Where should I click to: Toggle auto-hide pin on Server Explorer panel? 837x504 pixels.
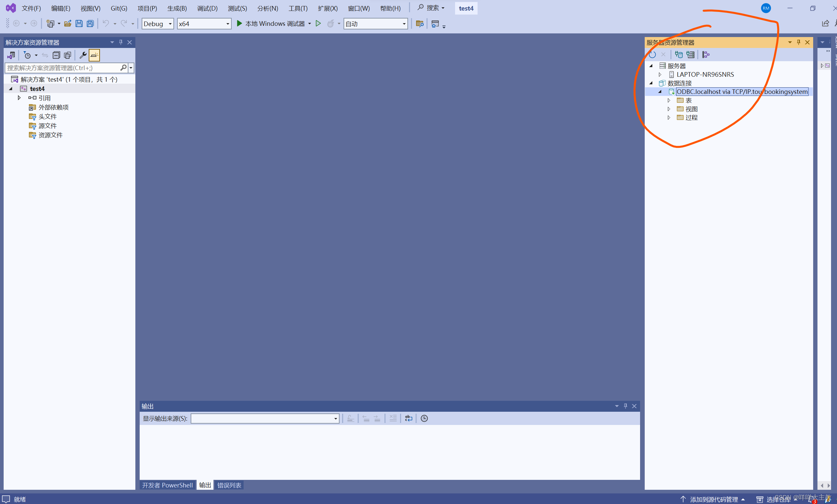click(x=799, y=42)
